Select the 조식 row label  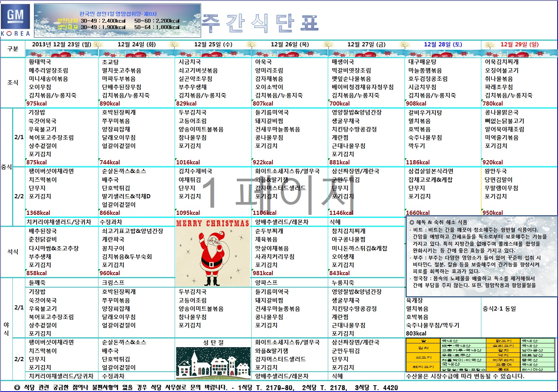13,82
